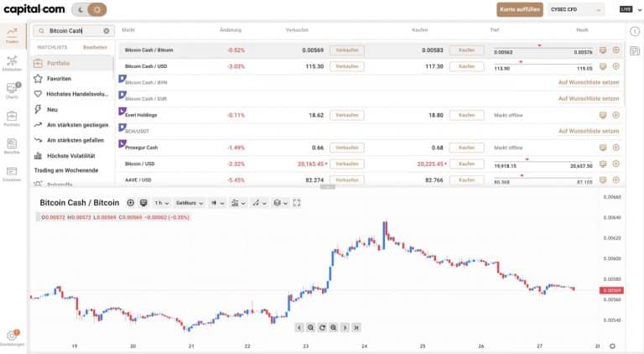Reset the chart view with the refresh icon

tap(322, 327)
